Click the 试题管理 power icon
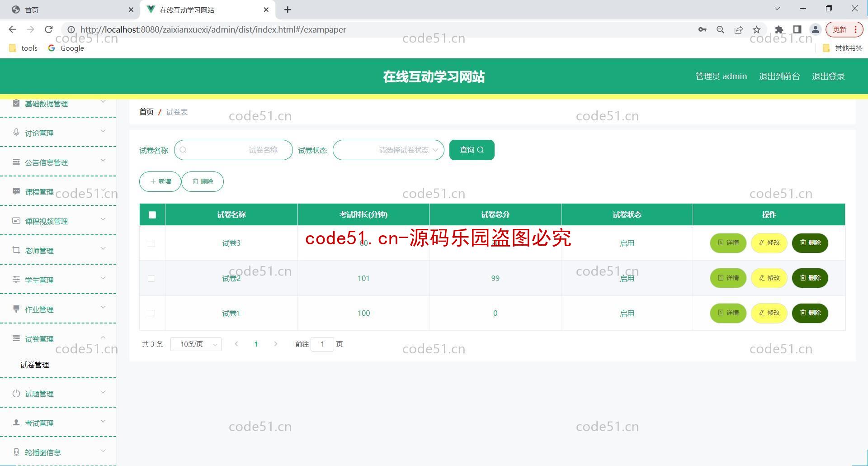This screenshot has height=466, width=868. (x=16, y=393)
